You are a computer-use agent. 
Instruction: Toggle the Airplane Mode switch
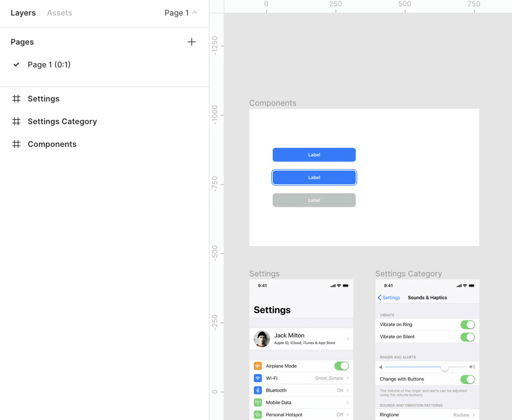(x=341, y=366)
